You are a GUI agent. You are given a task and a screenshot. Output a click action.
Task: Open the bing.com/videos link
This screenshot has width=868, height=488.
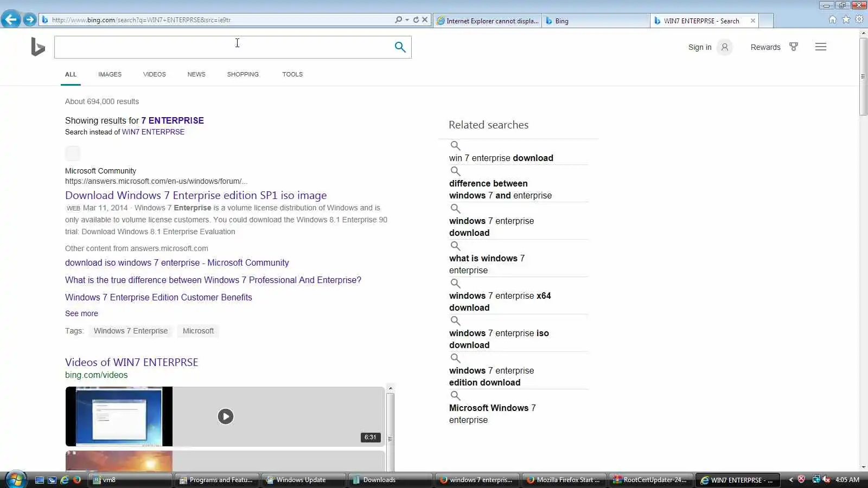tap(97, 375)
